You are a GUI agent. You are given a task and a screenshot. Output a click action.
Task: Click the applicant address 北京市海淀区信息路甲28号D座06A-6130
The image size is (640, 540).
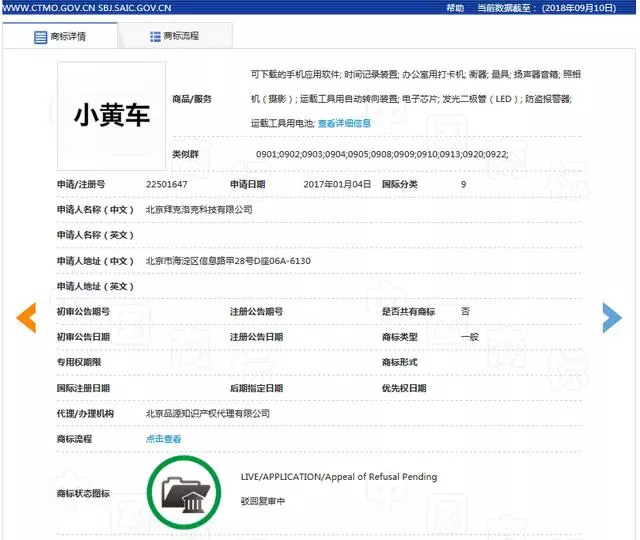click(228, 261)
